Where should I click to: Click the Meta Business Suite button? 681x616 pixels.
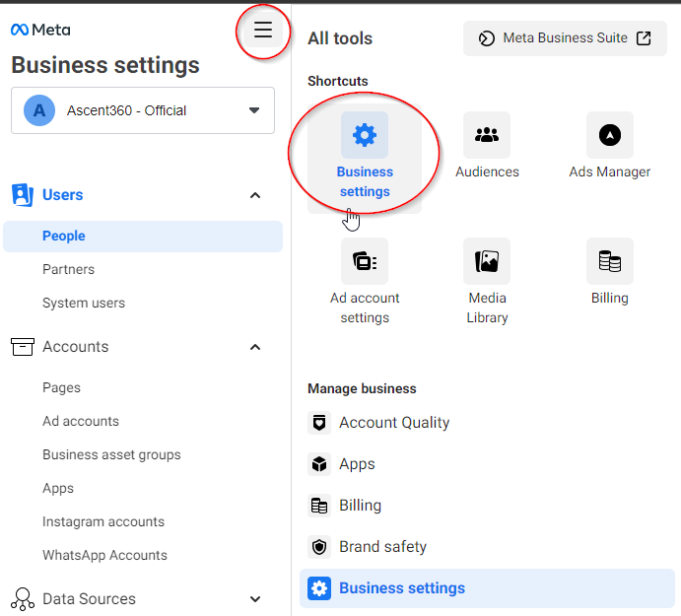coord(565,38)
